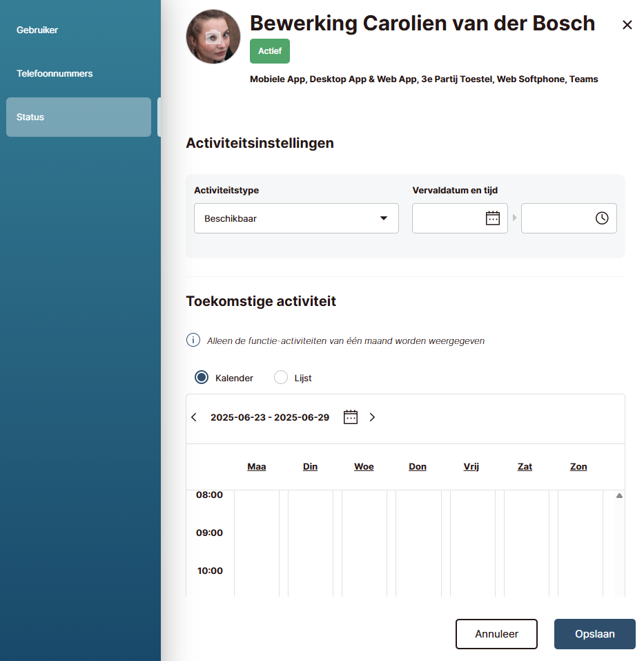Click the Annuleer button
The image size is (644, 661).
pyautogui.click(x=496, y=634)
